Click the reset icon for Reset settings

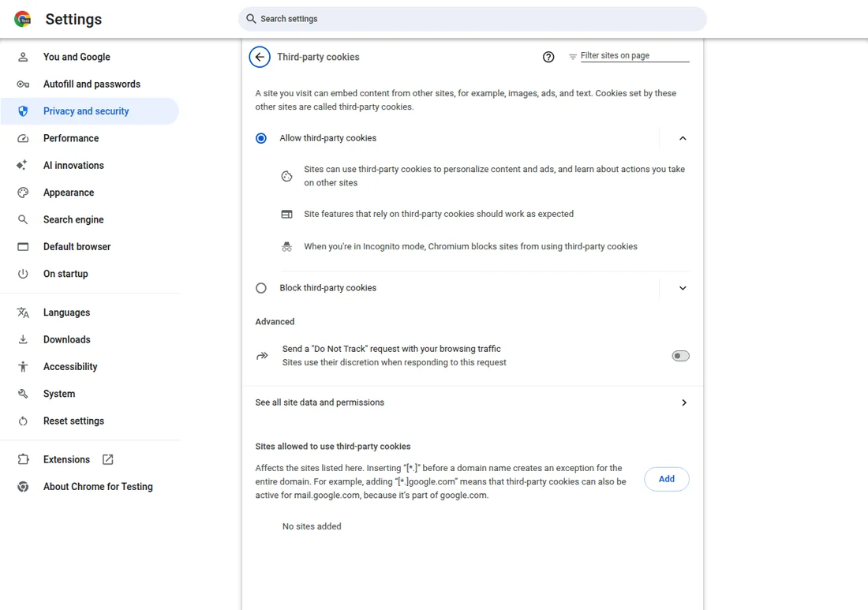(23, 421)
